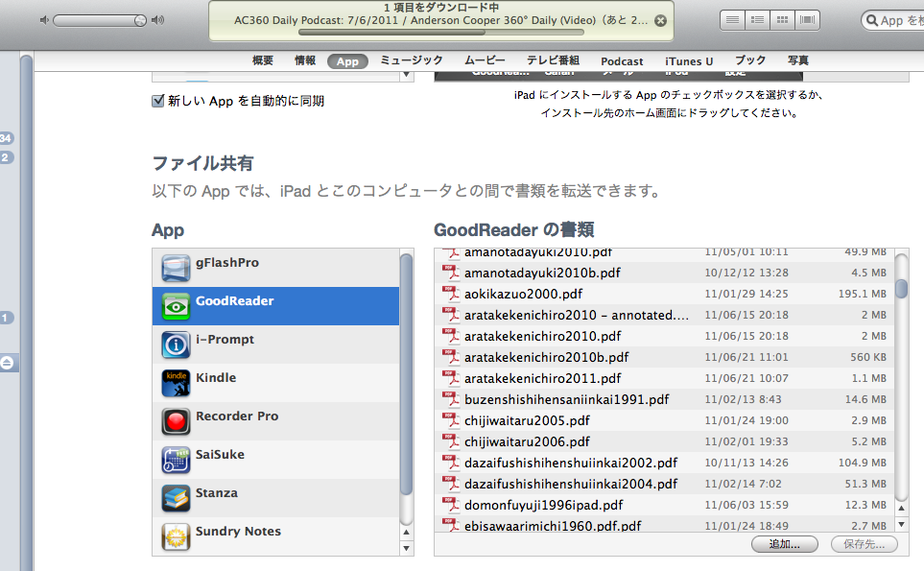Viewport: 924px width, 571px height.
Task: Select the Sundry Notes app icon
Action: pos(176,536)
